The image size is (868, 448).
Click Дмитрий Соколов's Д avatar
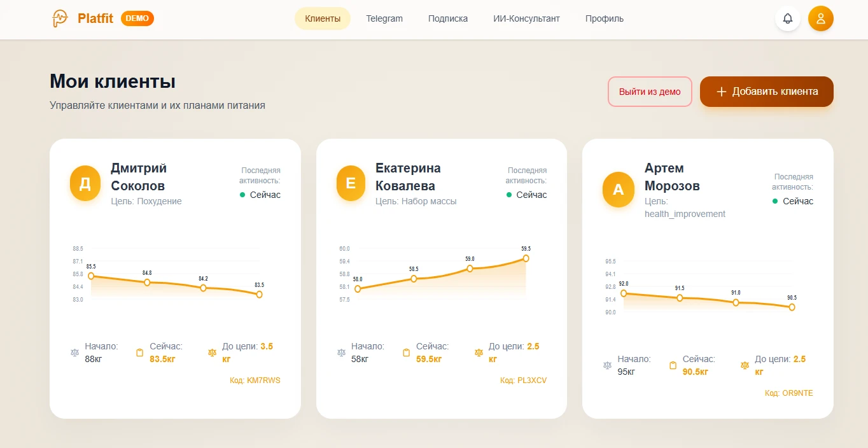(85, 183)
